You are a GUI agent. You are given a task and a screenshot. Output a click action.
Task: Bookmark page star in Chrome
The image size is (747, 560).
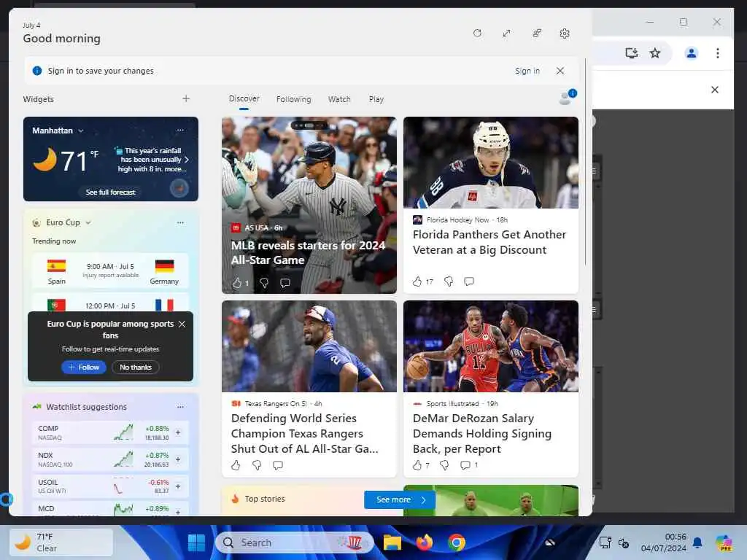[655, 52]
